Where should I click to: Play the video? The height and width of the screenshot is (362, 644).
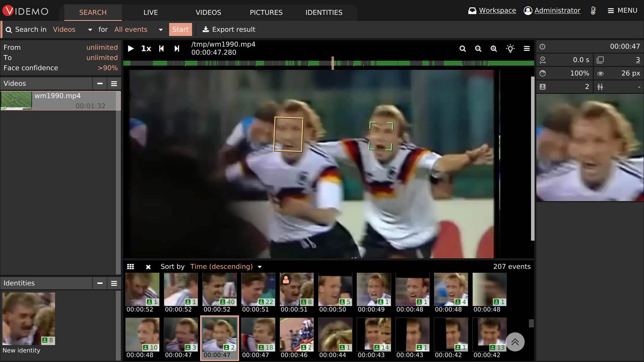point(131,49)
